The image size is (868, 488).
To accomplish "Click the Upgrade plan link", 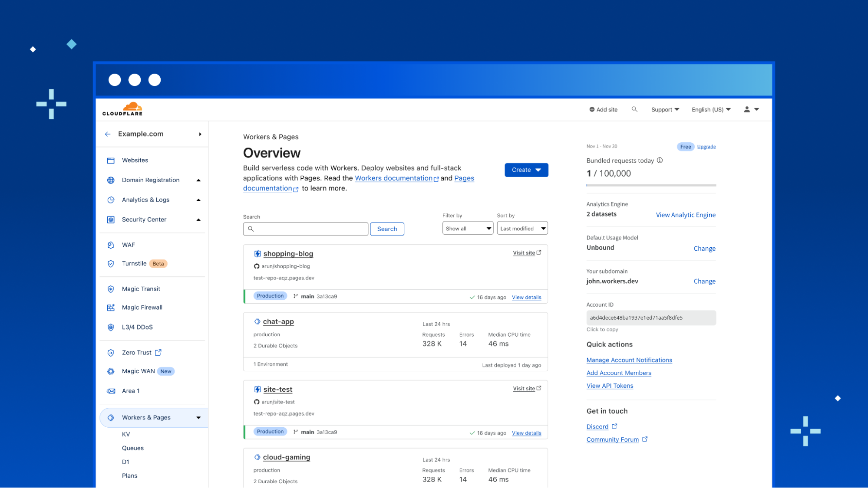I will pos(706,147).
